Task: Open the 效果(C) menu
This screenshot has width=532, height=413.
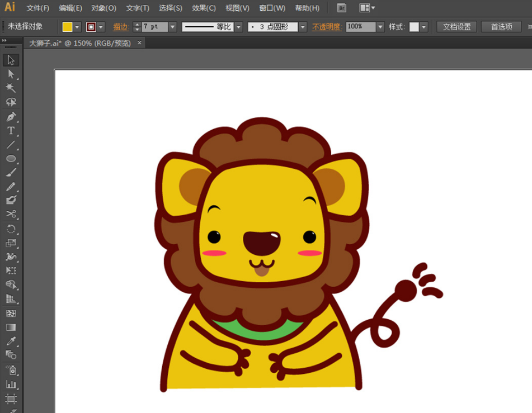Action: pos(204,8)
